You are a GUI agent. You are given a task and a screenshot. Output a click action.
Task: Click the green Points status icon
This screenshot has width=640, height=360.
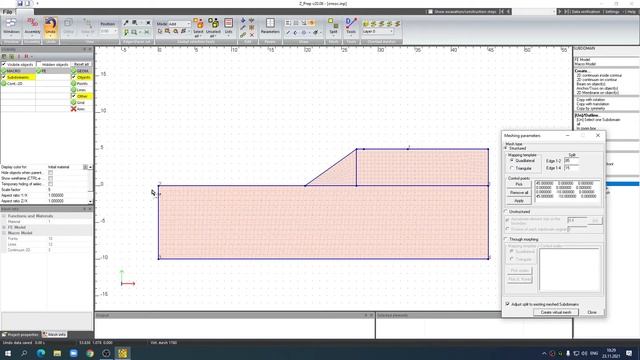click(73, 83)
